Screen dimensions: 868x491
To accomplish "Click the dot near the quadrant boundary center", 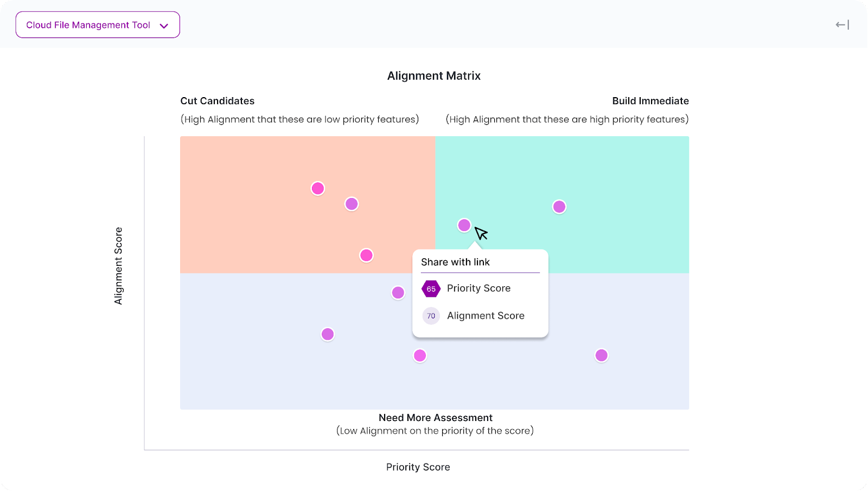I will [x=398, y=292].
